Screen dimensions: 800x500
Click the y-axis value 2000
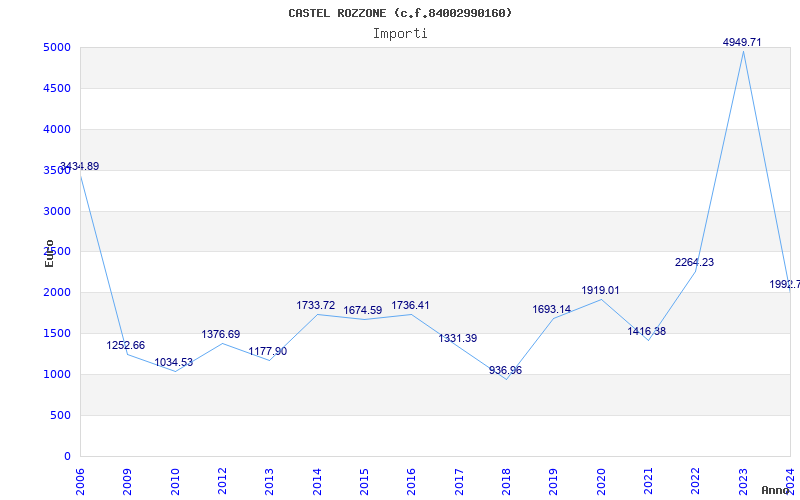coord(57,293)
